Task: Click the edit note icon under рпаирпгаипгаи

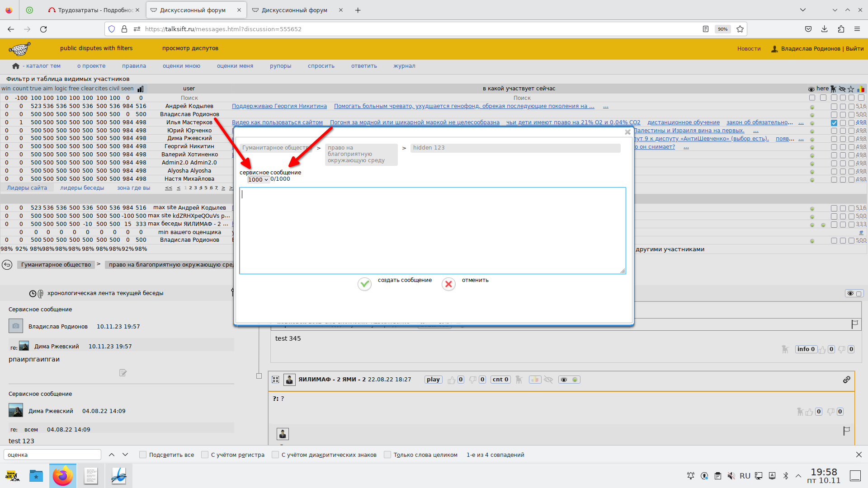Action: click(x=123, y=373)
